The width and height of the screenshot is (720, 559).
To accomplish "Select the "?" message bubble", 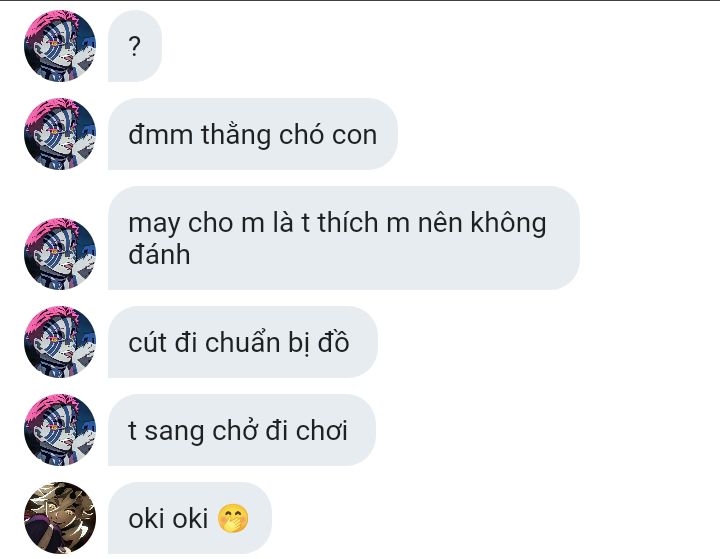I will pos(135,46).
